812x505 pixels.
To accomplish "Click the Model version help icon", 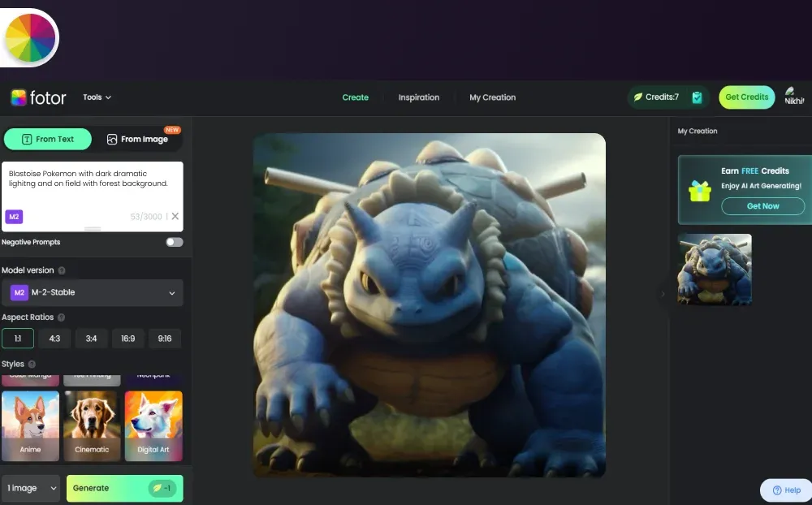I will [63, 270].
